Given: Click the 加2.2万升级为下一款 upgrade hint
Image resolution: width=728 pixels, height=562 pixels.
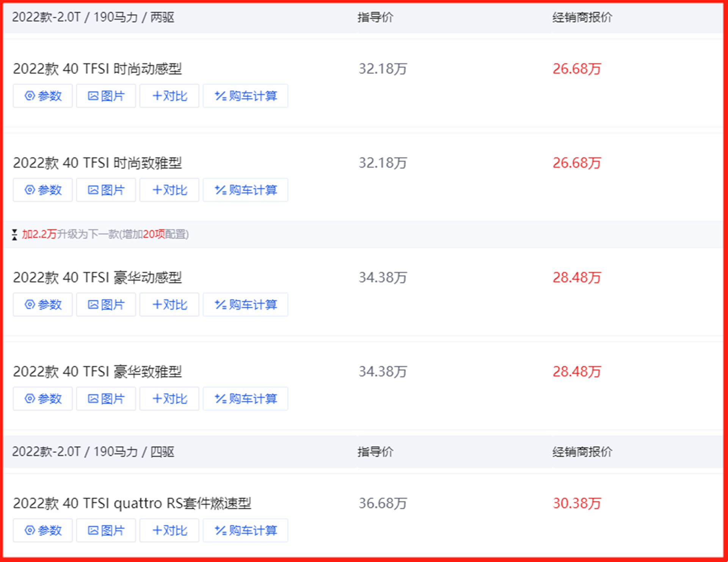Looking at the screenshot, I should 105,234.
